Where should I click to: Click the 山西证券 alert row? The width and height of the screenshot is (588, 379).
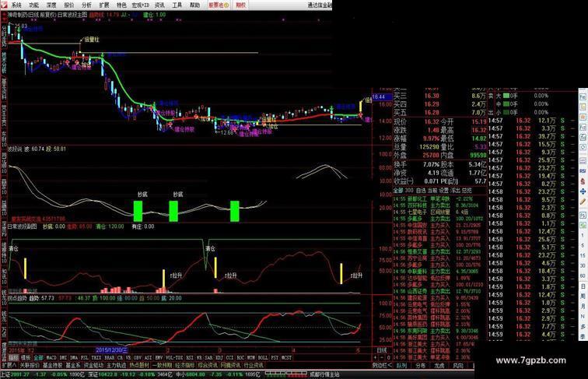(439, 291)
